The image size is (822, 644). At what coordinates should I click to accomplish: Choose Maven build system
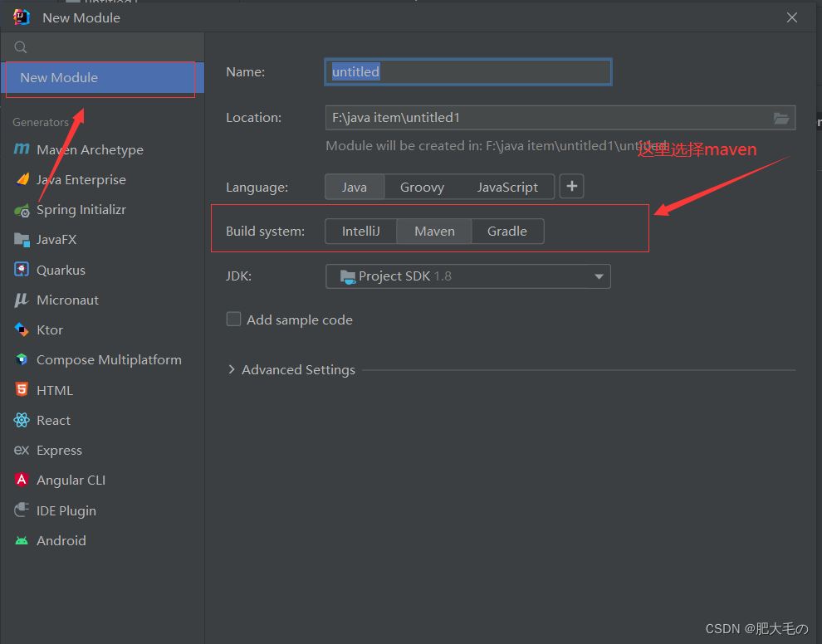[434, 231]
